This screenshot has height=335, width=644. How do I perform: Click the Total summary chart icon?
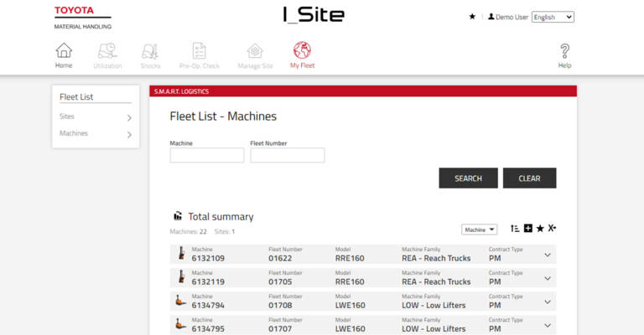[x=178, y=216]
